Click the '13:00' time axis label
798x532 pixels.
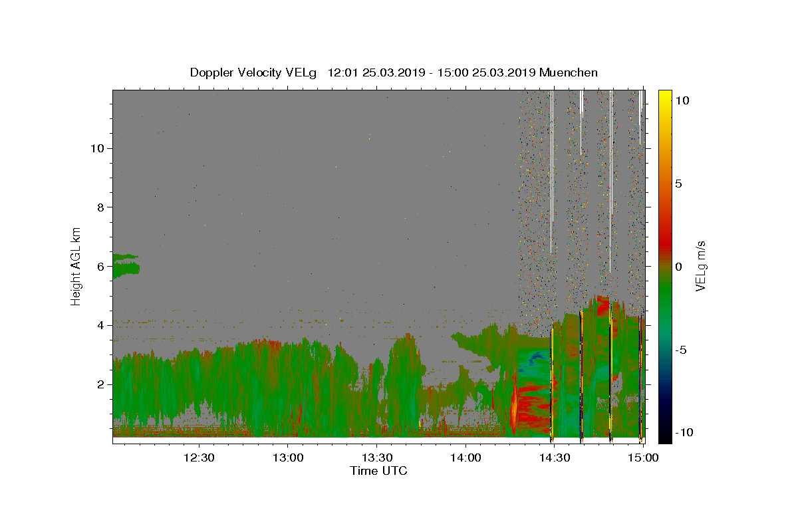coord(287,458)
